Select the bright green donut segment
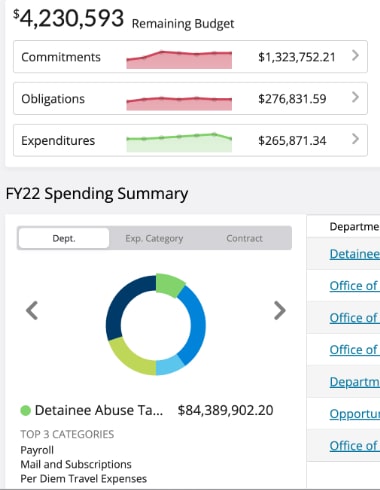 [x=169, y=284]
